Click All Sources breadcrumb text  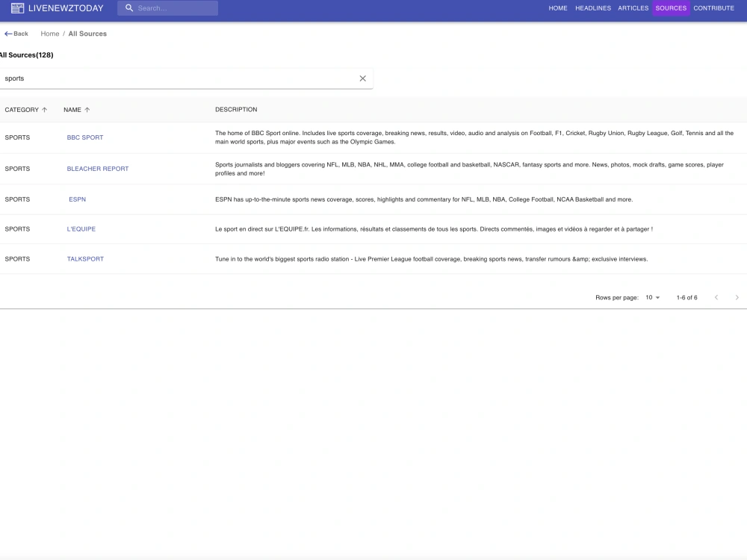pyautogui.click(x=87, y=34)
